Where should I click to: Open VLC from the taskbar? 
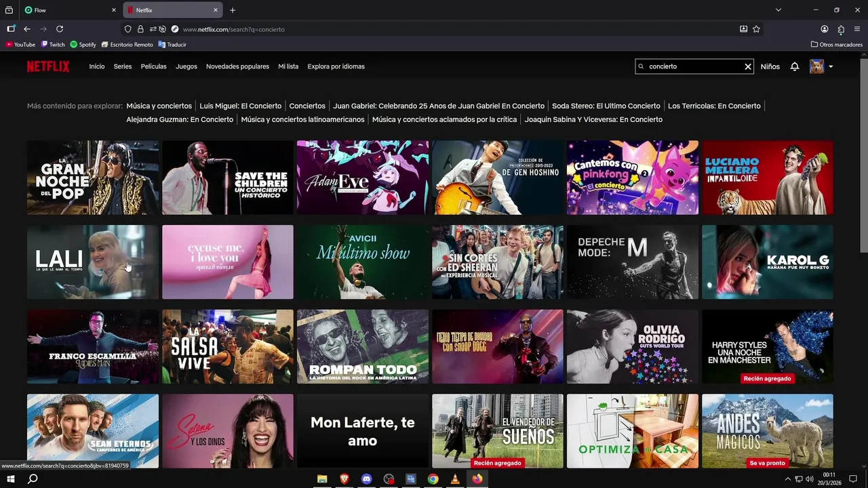pos(455,479)
